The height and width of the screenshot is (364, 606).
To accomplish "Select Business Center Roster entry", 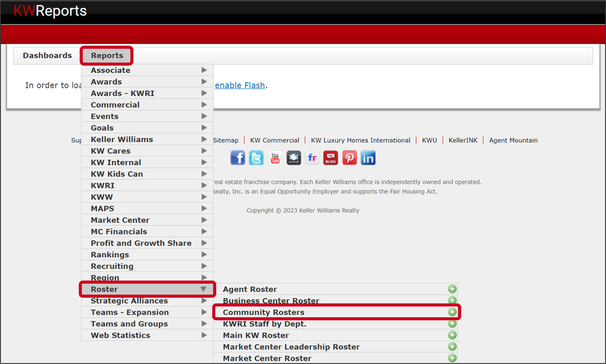I will 336,301.
